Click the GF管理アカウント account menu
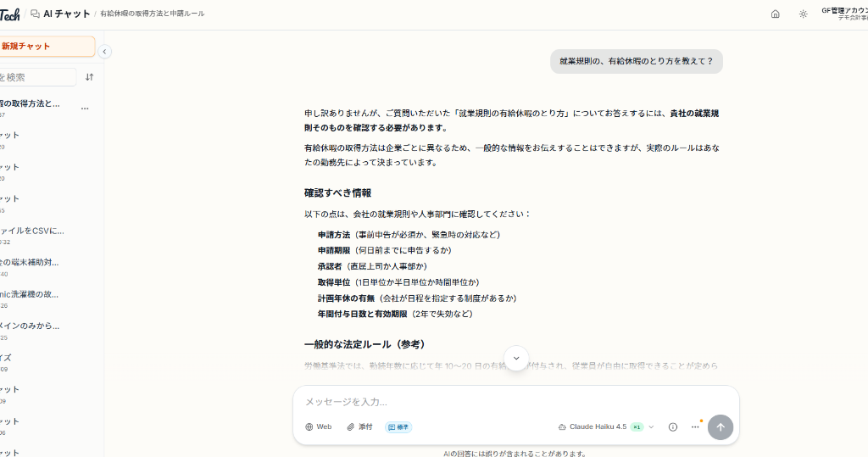The width and height of the screenshot is (868, 457). pos(845,14)
